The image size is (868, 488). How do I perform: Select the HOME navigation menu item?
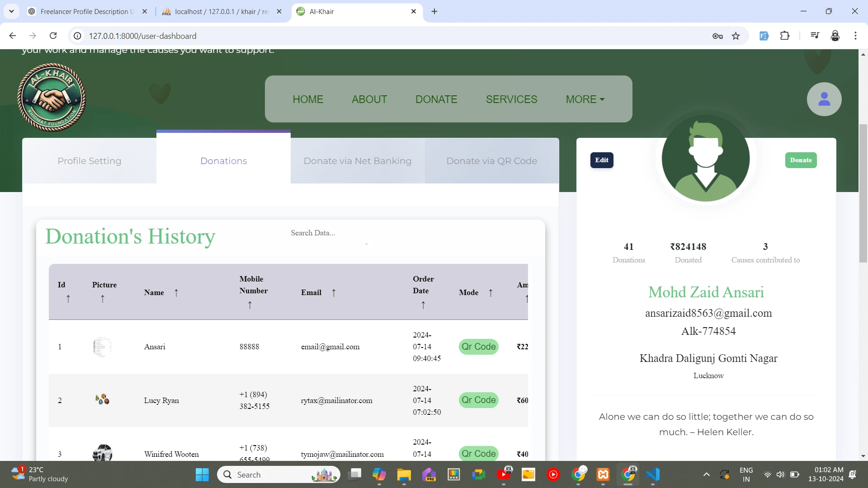(307, 99)
